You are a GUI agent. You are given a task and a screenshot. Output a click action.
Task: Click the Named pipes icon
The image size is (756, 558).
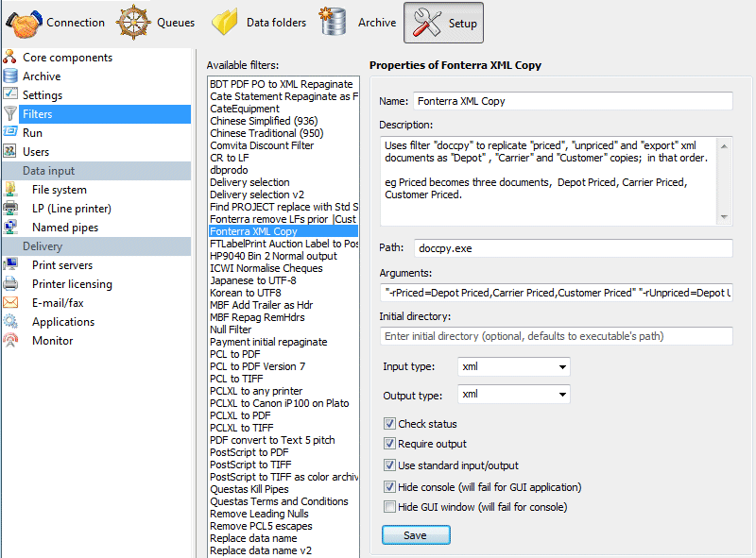pos(10,227)
